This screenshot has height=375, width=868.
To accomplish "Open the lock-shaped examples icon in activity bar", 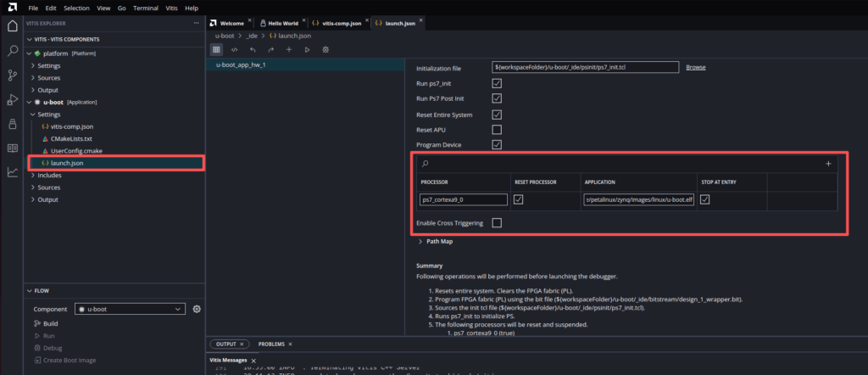I will (x=12, y=124).
